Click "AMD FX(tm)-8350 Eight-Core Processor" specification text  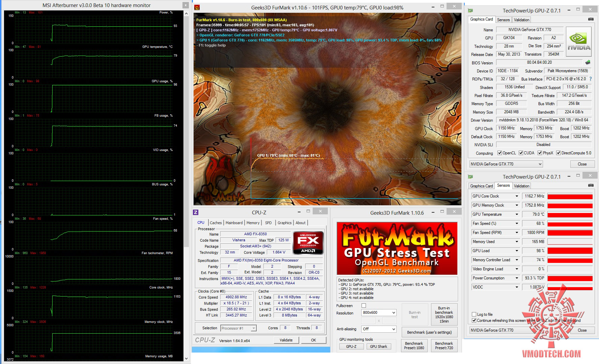tap(266, 260)
